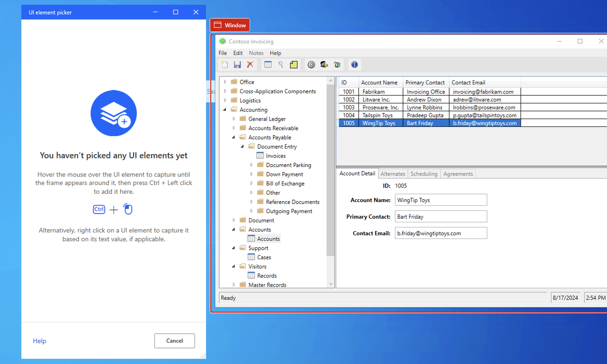This screenshot has width=607, height=364.
Task: Open the Help link in picker
Action: [39, 341]
